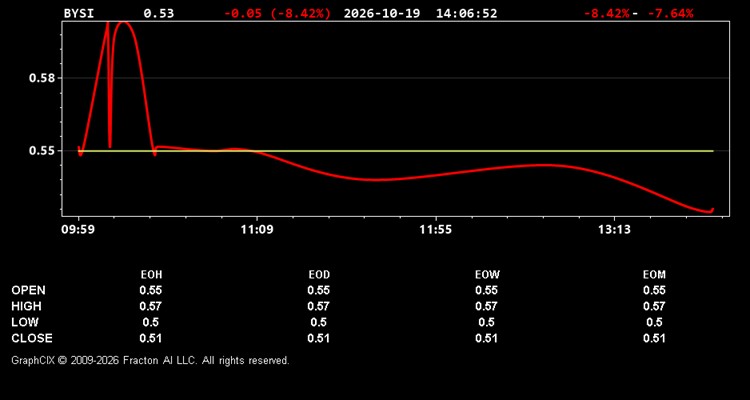The height and width of the screenshot is (400, 750).
Task: Click the LOW row label
Action: (25, 322)
